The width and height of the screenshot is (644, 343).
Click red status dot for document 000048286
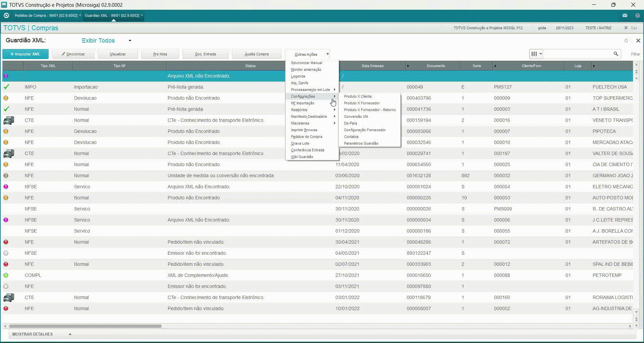pyautogui.click(x=6, y=242)
